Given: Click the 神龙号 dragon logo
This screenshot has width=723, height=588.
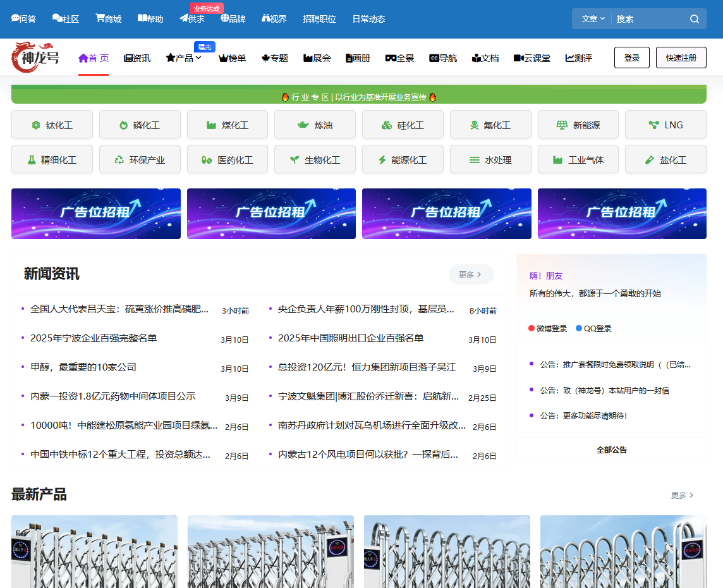Looking at the screenshot, I should pos(35,58).
